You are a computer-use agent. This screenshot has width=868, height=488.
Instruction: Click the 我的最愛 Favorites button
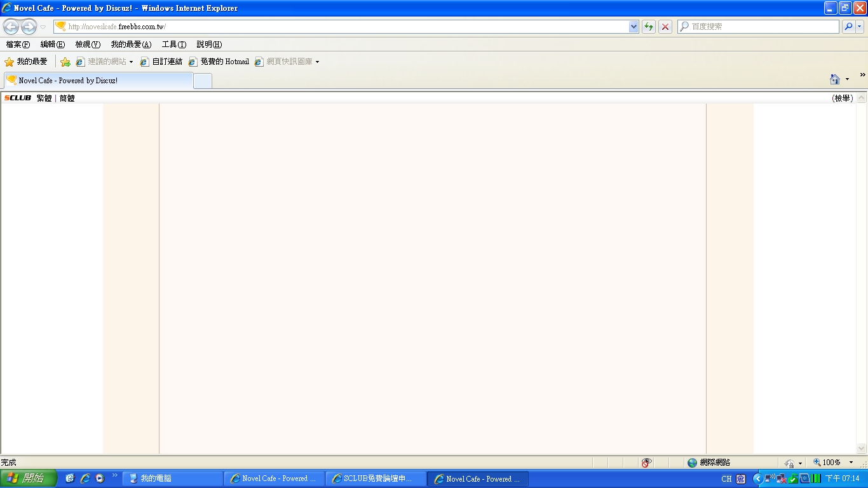coord(26,62)
